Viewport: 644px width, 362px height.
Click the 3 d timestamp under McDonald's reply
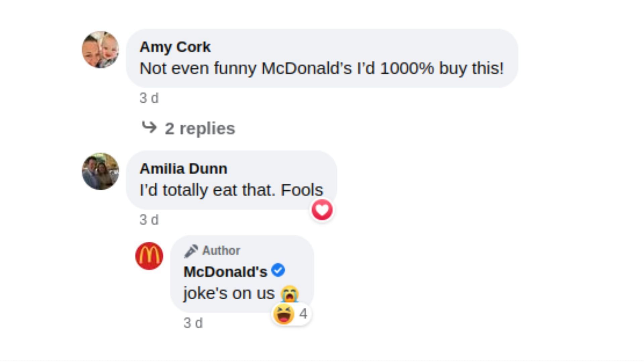(x=193, y=323)
